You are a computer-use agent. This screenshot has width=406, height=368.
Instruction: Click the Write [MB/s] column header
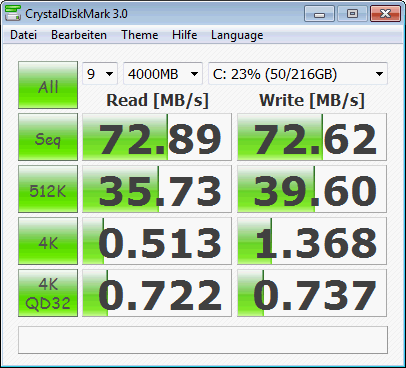pyautogui.click(x=312, y=100)
